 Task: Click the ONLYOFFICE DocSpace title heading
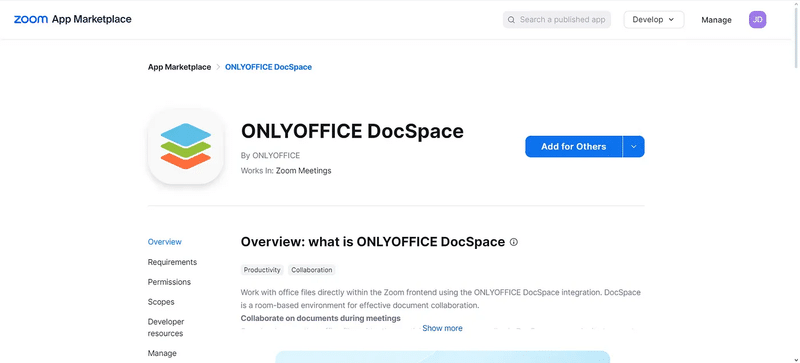[x=352, y=131]
